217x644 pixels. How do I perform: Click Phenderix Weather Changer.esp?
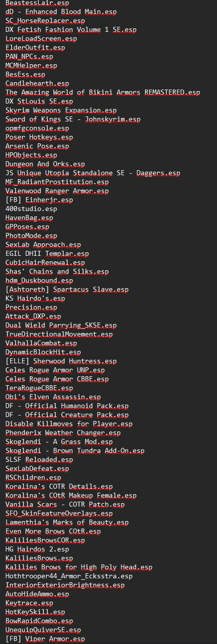63,433
